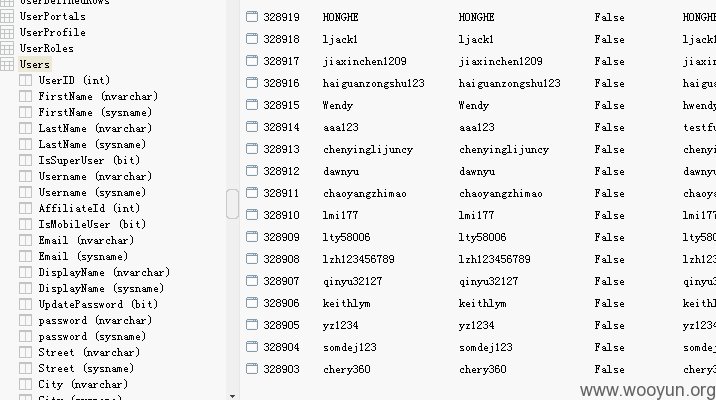The image size is (716, 400).
Task: Tick the row checkbox for 328919
Action: coord(252,17)
